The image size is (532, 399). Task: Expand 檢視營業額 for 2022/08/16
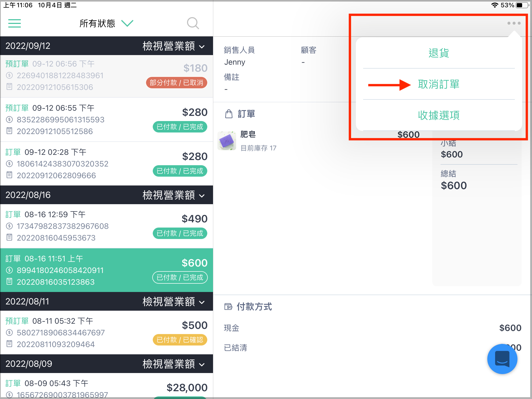tap(174, 195)
